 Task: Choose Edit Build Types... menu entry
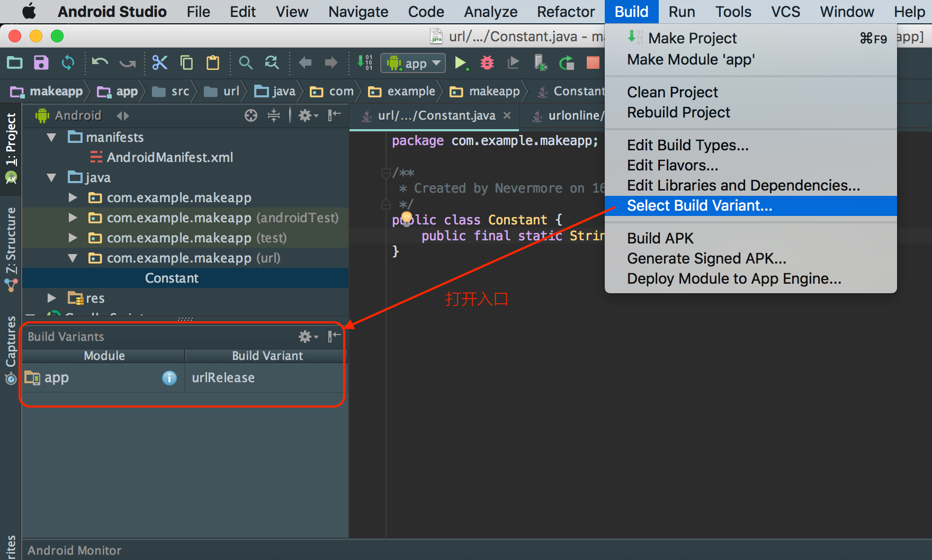click(x=750, y=145)
